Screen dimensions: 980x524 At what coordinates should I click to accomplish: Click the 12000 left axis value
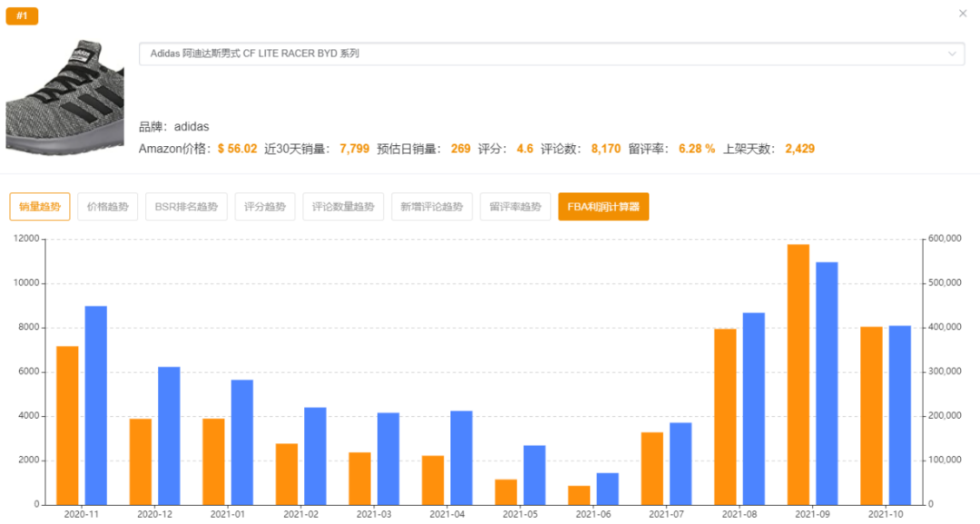(26, 238)
